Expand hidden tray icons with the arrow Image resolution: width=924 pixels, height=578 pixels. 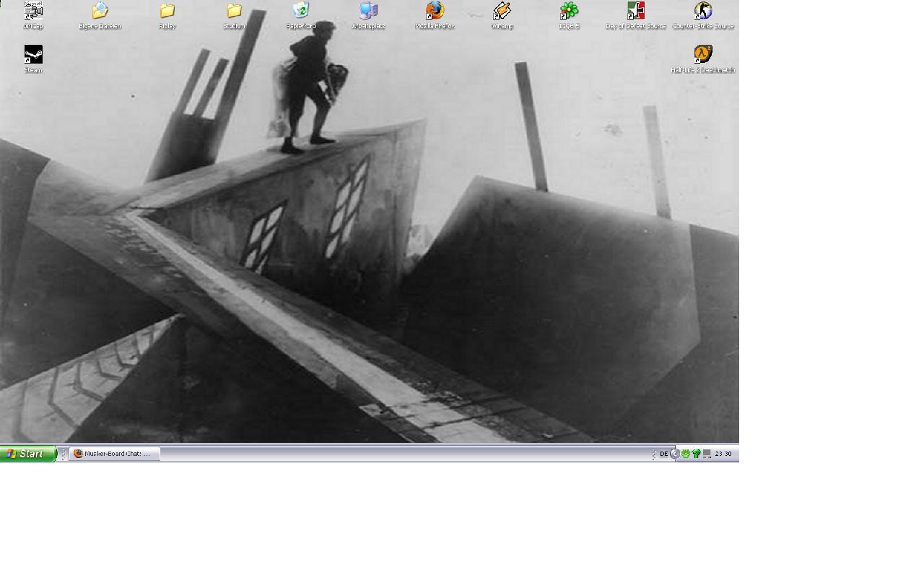point(675,454)
